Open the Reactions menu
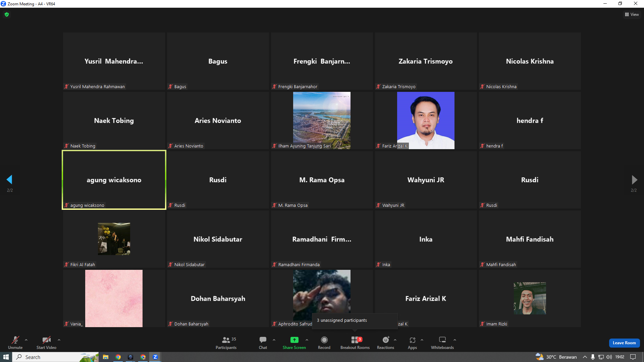Image resolution: width=644 pixels, height=362 pixels. click(385, 343)
